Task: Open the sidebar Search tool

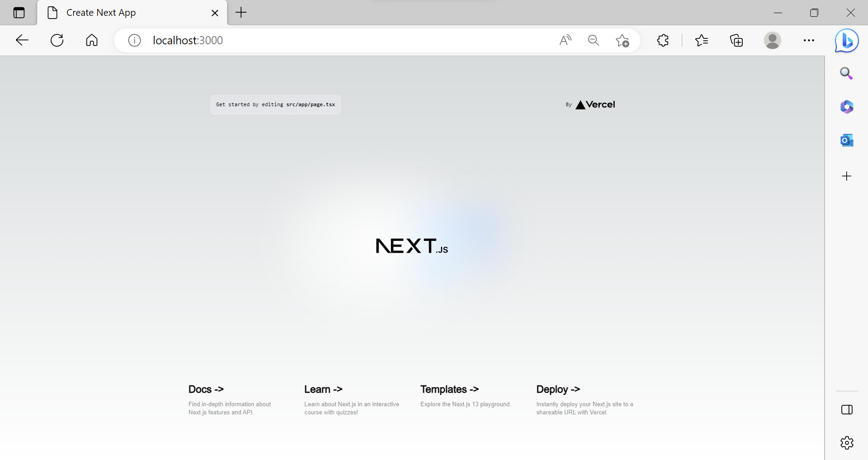Action: point(847,73)
